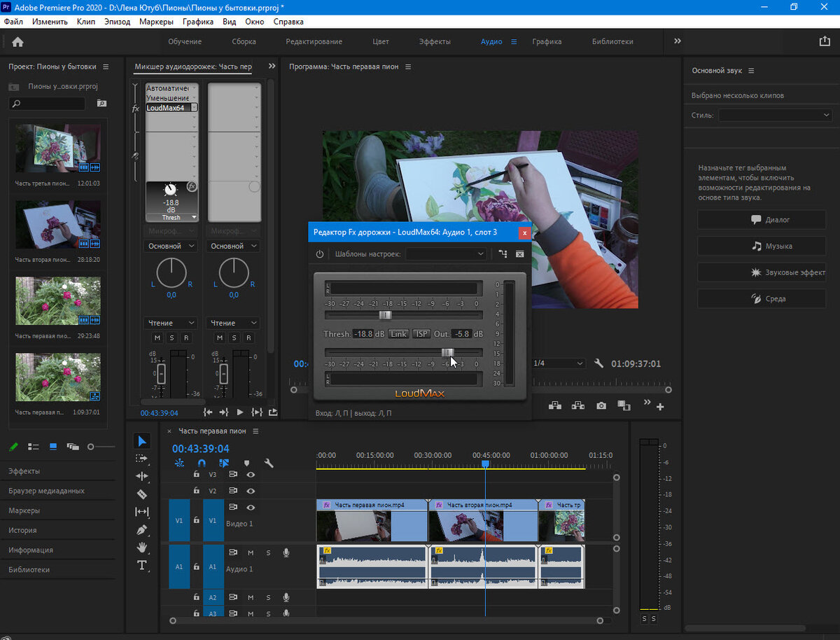The image size is (840, 640).
Task: Toggle V1 track visibility eye
Action: coord(251,508)
